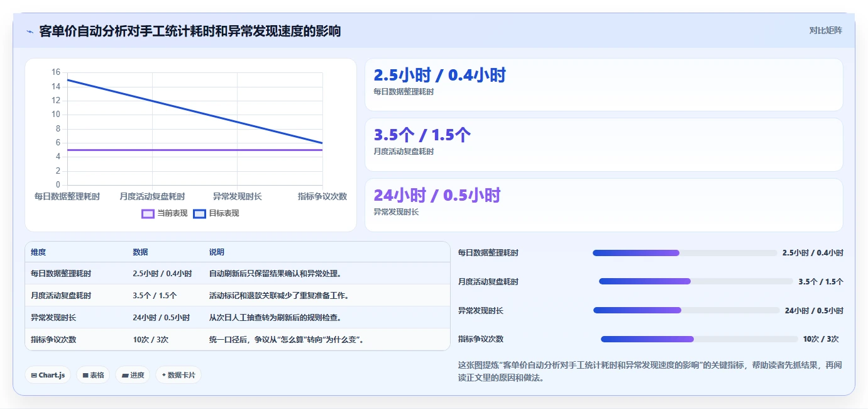Click the 指标争议次数 chart x-axis label
Viewport: 868px width, 409px height.
point(322,196)
